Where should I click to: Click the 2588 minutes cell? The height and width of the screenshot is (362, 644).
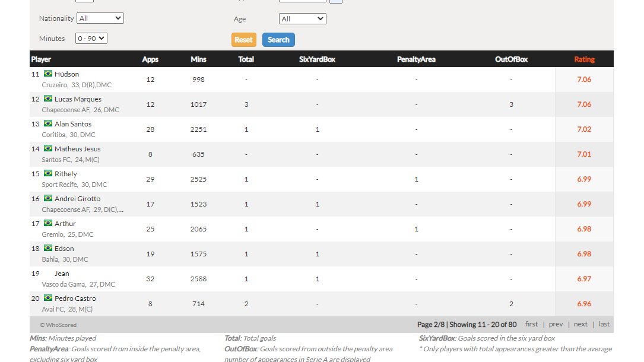tap(198, 279)
